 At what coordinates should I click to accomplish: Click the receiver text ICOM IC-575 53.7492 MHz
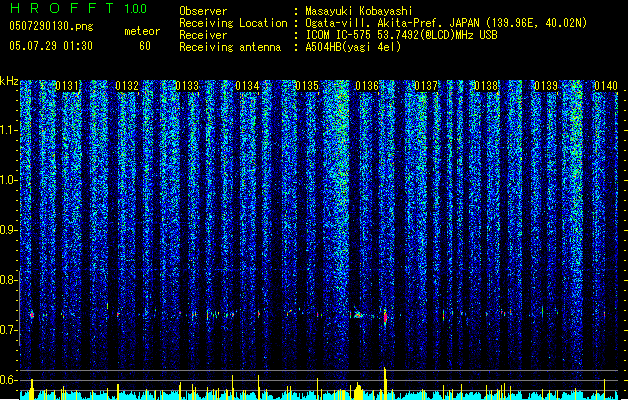(401, 35)
